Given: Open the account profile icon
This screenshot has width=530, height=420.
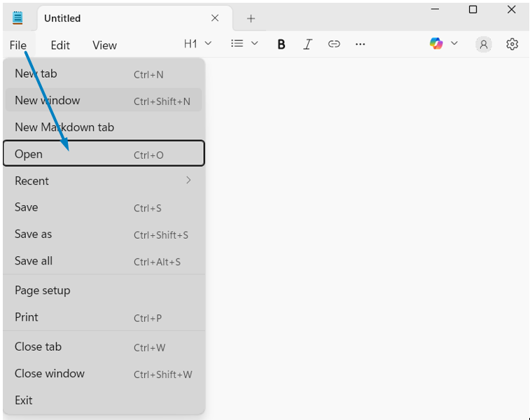Looking at the screenshot, I should point(484,44).
